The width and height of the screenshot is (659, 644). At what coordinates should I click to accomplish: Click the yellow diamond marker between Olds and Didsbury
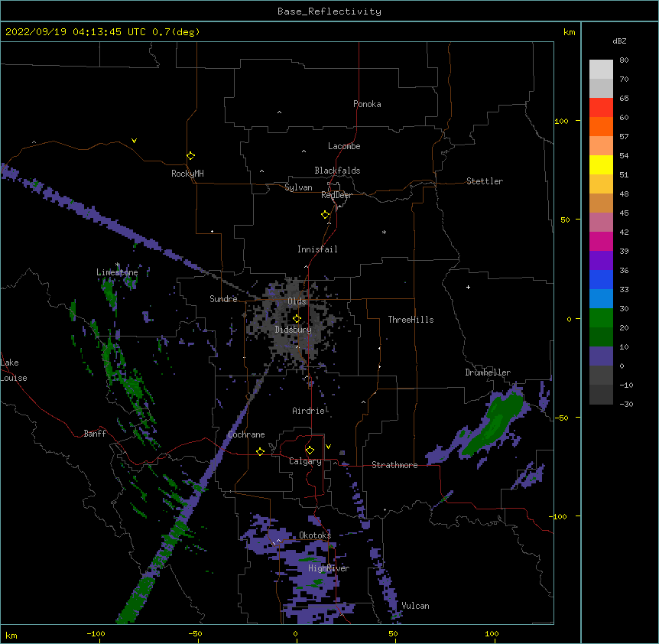pyautogui.click(x=297, y=319)
